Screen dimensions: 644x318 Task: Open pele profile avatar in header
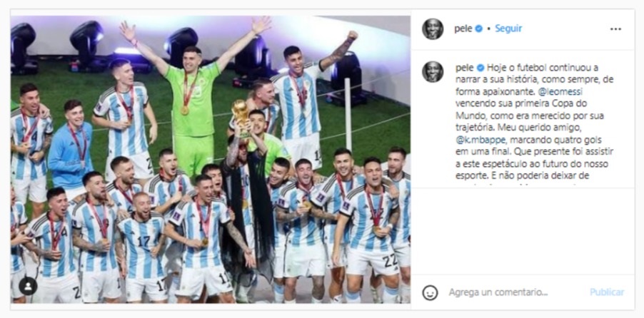(433, 29)
